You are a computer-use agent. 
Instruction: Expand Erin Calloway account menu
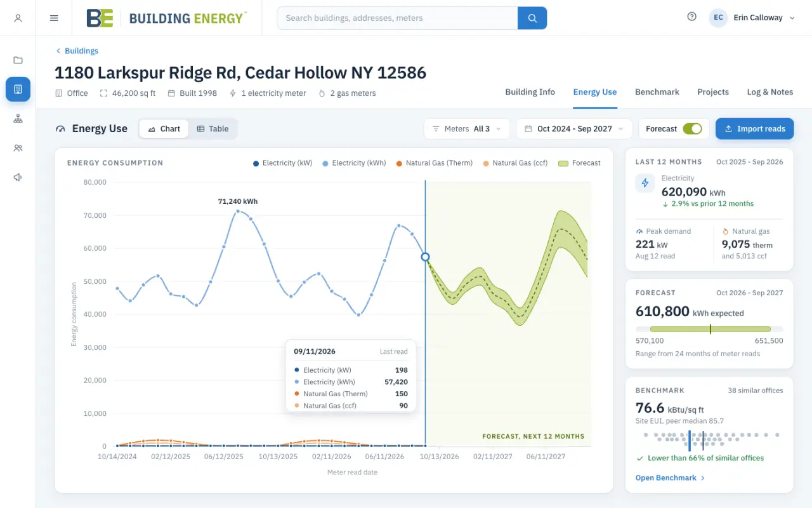752,18
